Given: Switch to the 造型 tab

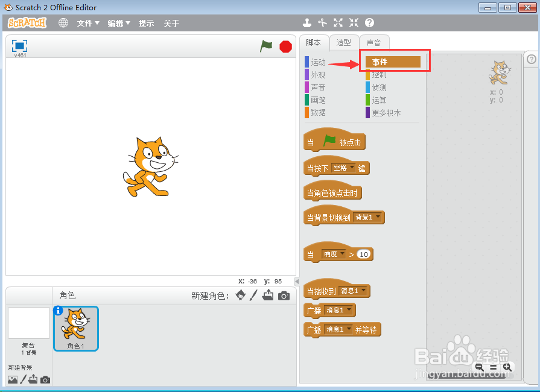Looking at the screenshot, I should click(x=344, y=42).
